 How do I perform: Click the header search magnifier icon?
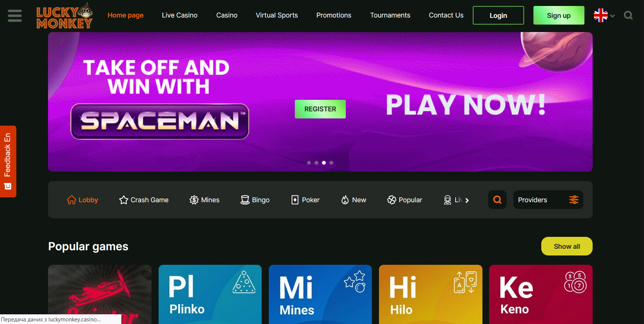(628, 16)
